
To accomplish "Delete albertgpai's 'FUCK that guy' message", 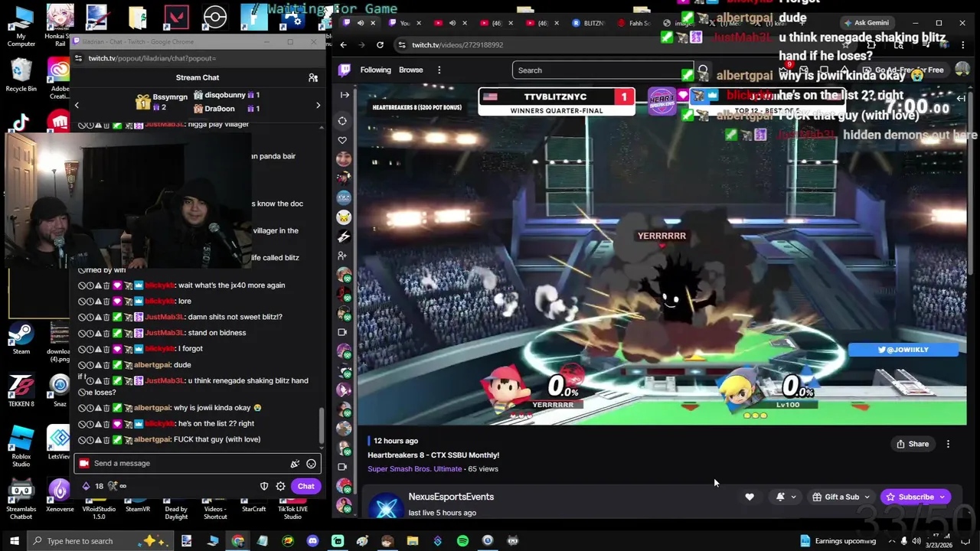I will pyautogui.click(x=106, y=439).
